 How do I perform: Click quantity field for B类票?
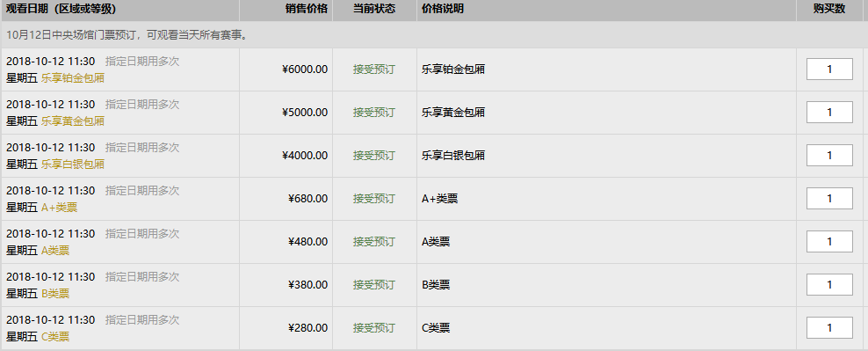[x=829, y=284]
